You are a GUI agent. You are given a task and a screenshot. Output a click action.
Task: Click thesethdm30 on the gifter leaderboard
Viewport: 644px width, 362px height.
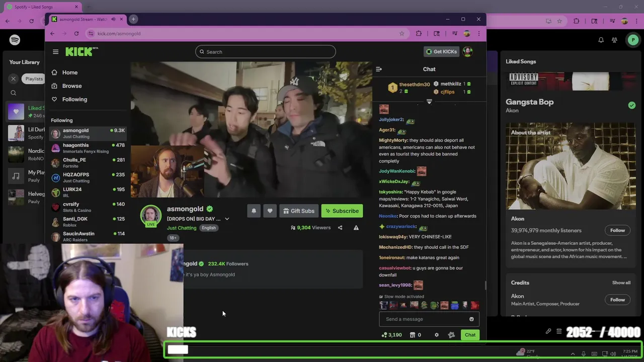(x=415, y=84)
